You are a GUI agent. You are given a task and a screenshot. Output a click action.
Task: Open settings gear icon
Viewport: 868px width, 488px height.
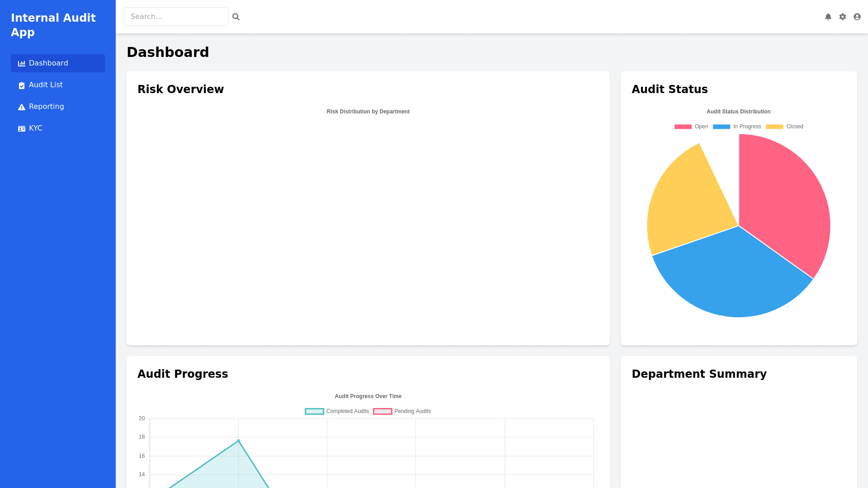pos(842,17)
